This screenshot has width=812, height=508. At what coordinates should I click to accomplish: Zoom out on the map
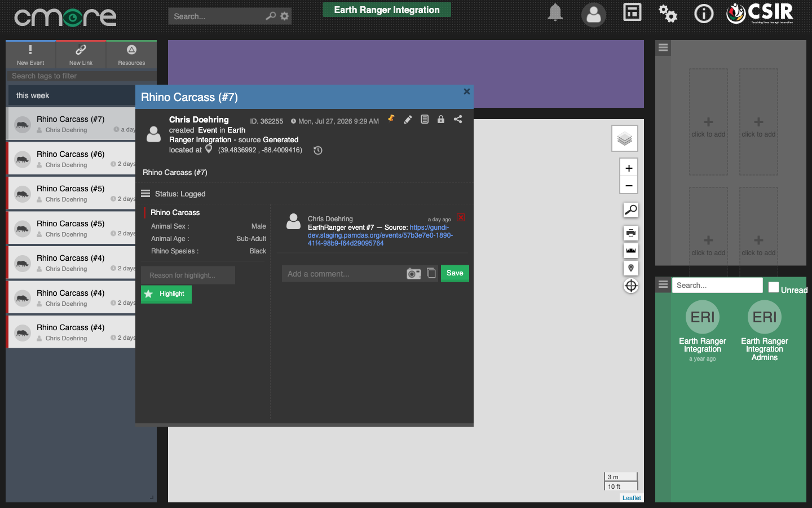pos(629,185)
